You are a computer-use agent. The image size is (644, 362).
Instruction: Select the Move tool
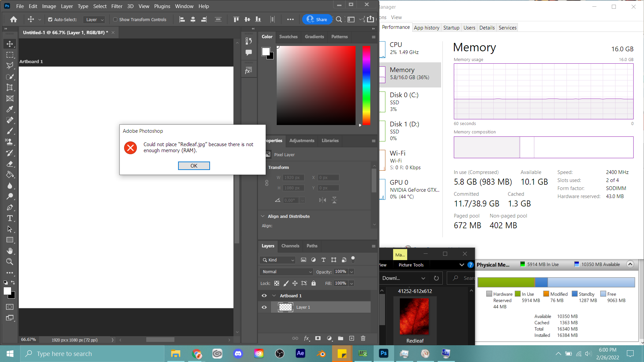tap(10, 44)
